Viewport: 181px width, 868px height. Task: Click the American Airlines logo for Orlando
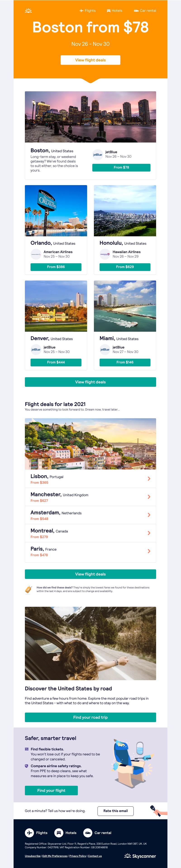click(x=36, y=254)
